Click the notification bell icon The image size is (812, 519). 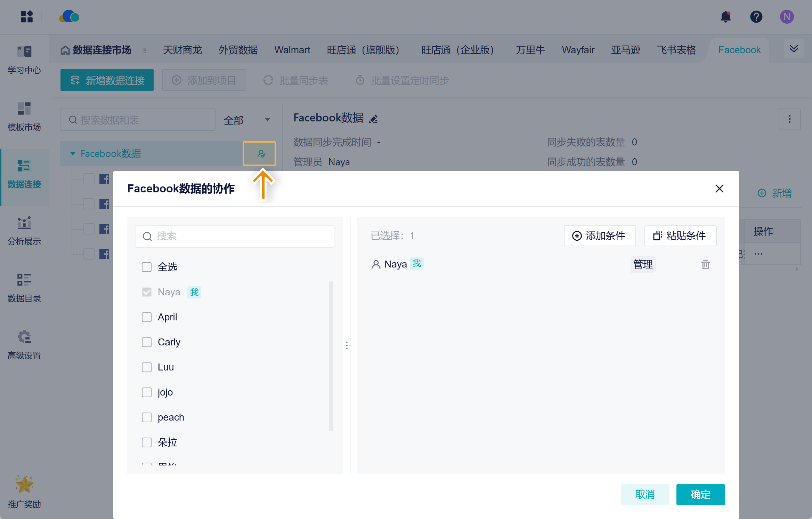click(x=725, y=17)
